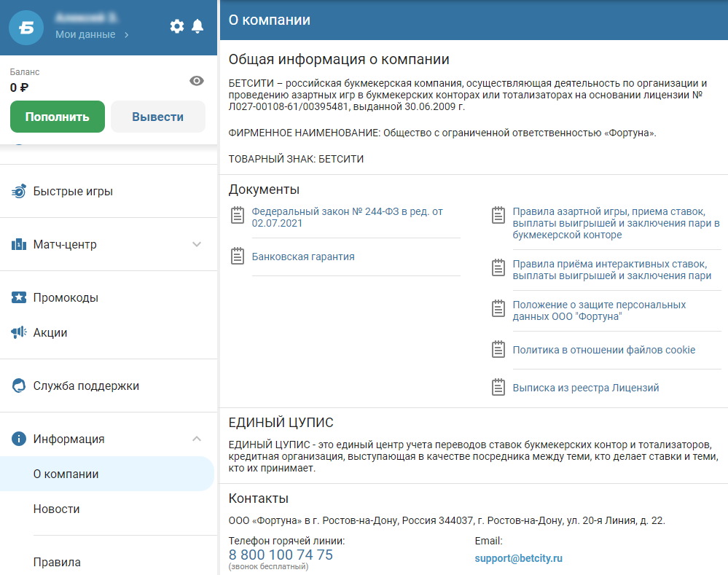Click the Промокоды star ticket icon

(x=18, y=297)
